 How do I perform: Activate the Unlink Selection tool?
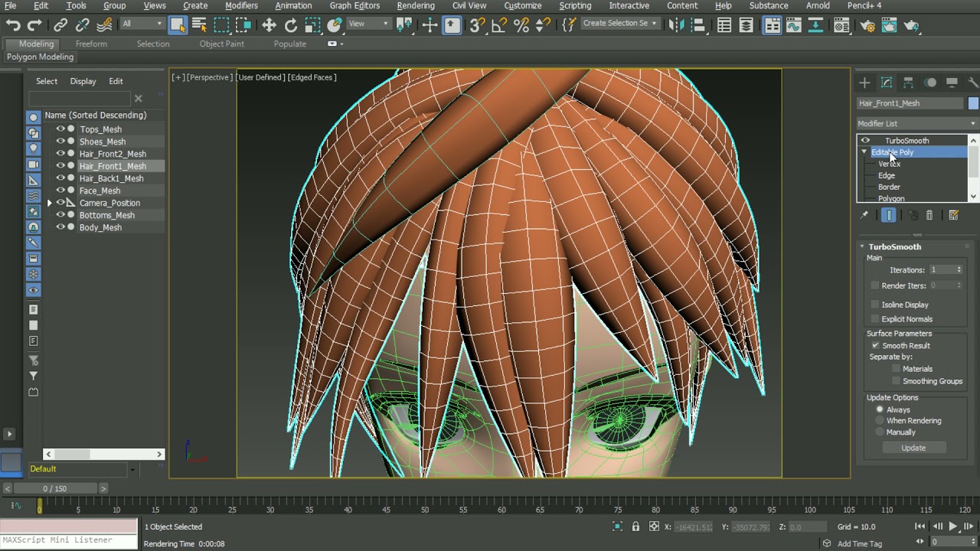(82, 25)
